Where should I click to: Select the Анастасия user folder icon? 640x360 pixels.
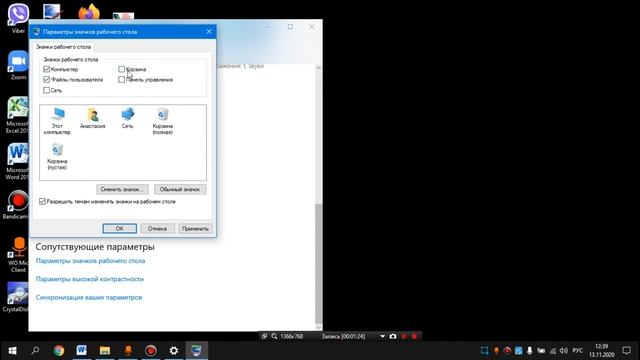coord(93,118)
